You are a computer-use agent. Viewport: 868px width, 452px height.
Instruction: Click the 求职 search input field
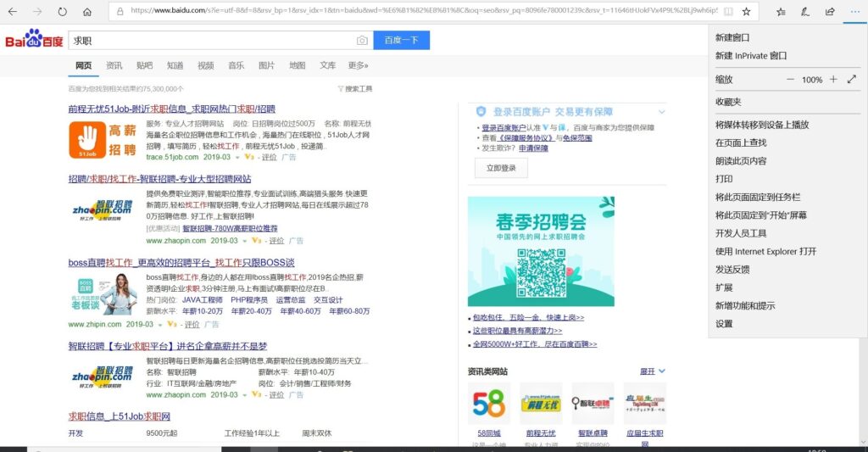point(213,41)
